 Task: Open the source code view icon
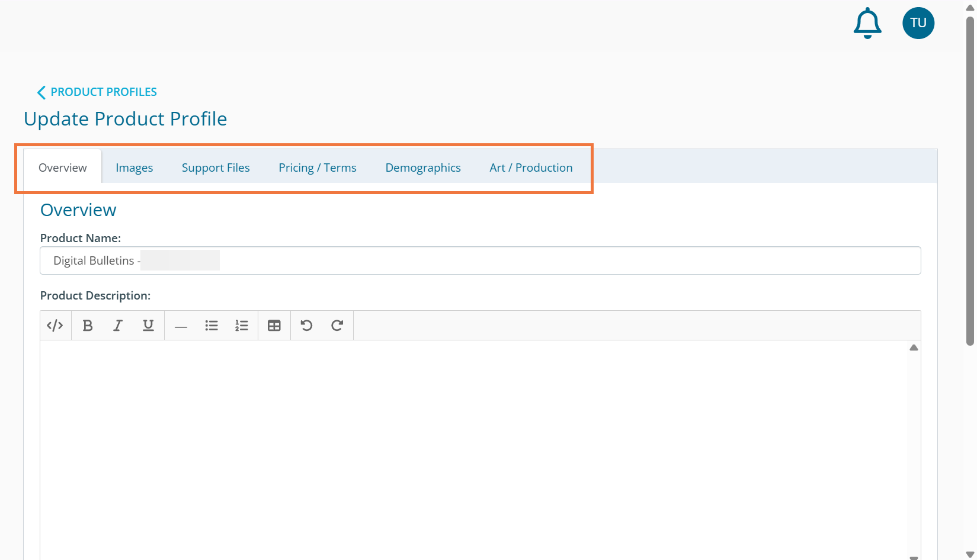pyautogui.click(x=55, y=326)
